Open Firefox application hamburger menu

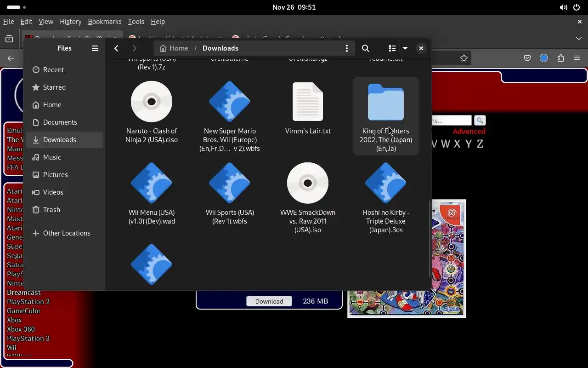coord(577,58)
